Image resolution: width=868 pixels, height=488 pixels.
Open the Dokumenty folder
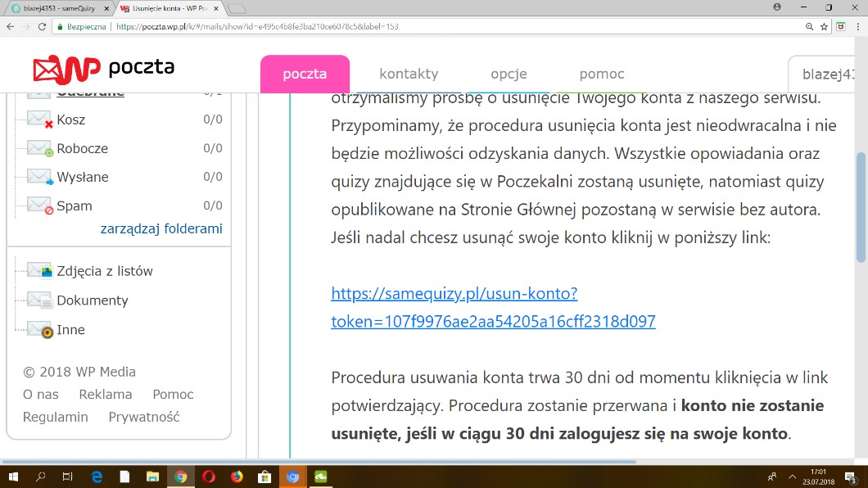point(92,300)
